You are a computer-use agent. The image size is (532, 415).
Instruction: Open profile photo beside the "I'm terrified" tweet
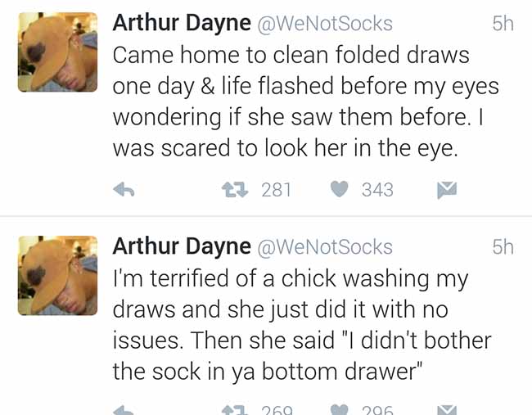57,276
